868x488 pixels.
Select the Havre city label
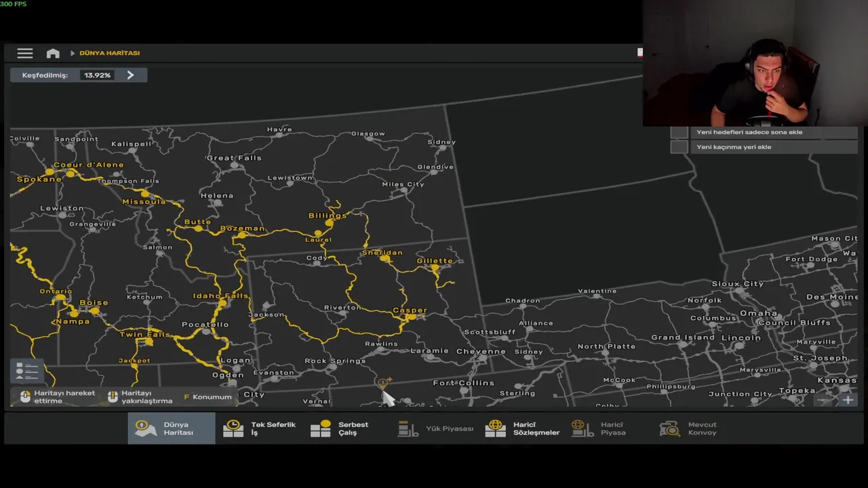tap(279, 129)
